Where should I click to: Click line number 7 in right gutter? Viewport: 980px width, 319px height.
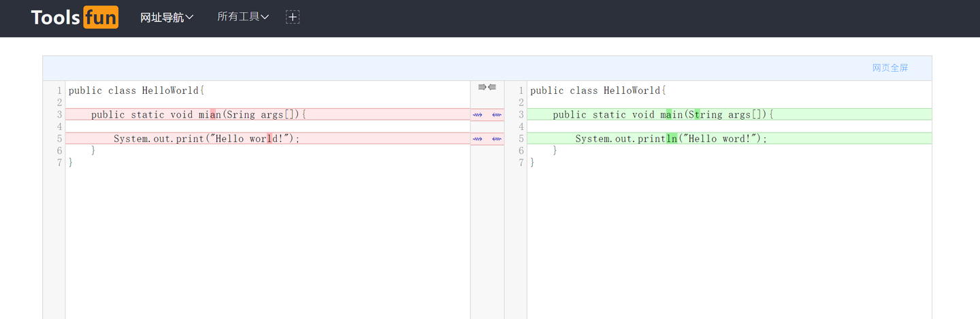coord(521,163)
